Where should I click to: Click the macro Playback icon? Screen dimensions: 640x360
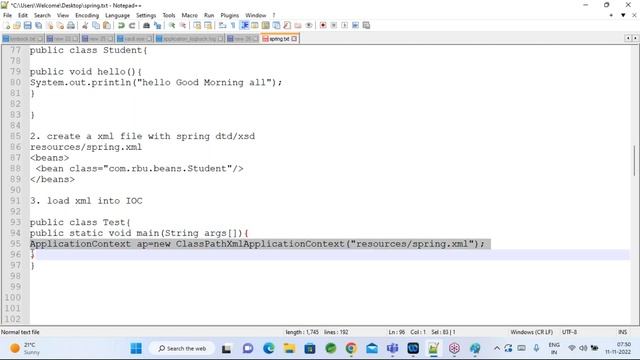coord(344,25)
